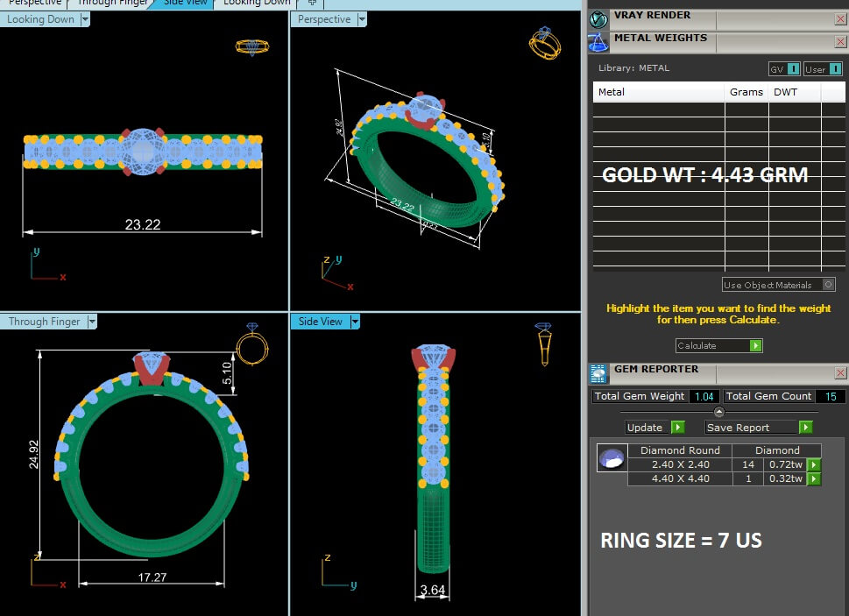Enable Use Object Materials option
Image resolution: width=849 pixels, height=616 pixels.
828,285
